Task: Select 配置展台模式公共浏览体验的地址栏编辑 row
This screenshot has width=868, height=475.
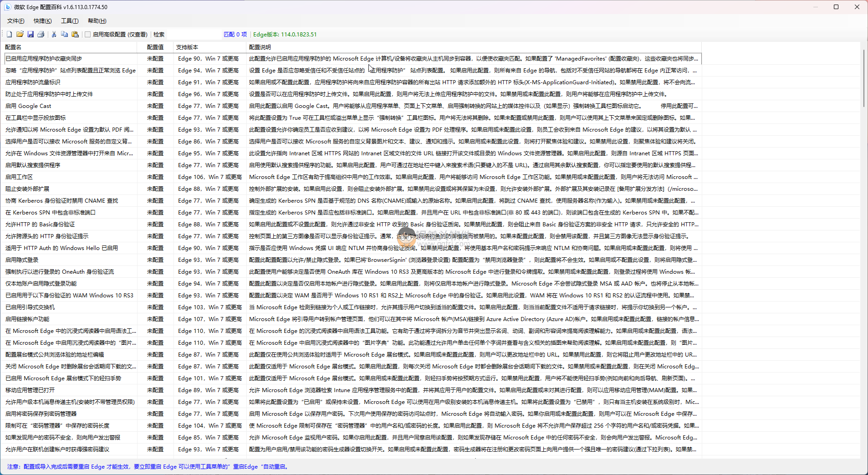Action: [x=353, y=355]
